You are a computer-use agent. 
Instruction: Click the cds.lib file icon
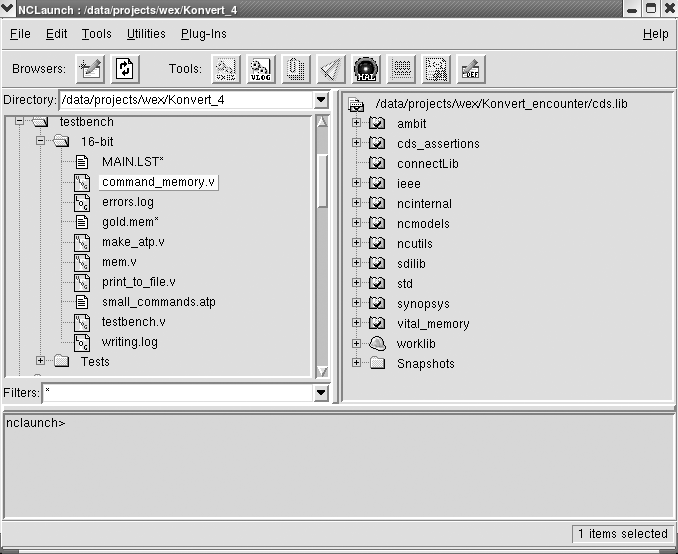[356, 104]
